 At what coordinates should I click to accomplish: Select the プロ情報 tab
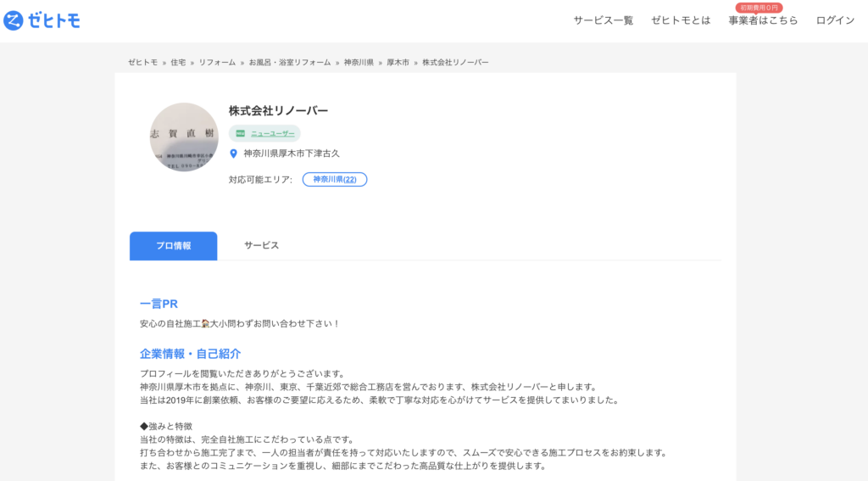coord(173,246)
